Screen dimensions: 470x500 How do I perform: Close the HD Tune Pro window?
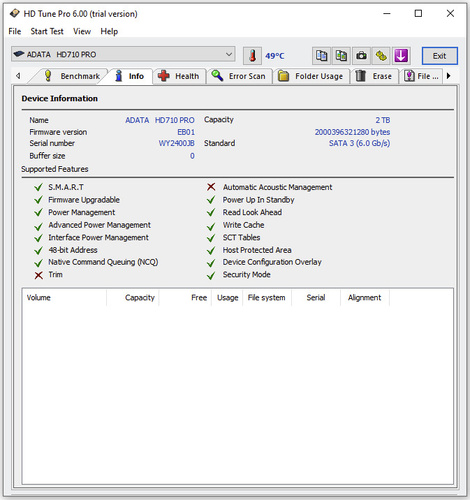pyautogui.click(x=450, y=14)
